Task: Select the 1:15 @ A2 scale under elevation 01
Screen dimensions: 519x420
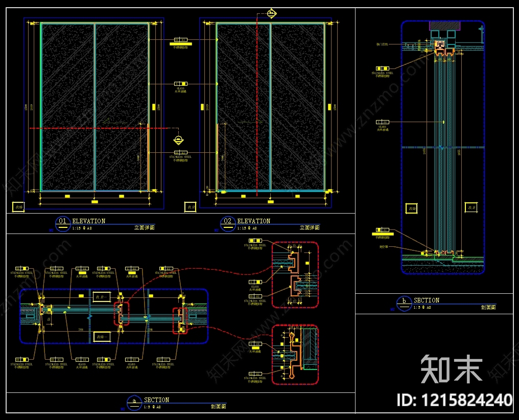Action: coord(82,228)
